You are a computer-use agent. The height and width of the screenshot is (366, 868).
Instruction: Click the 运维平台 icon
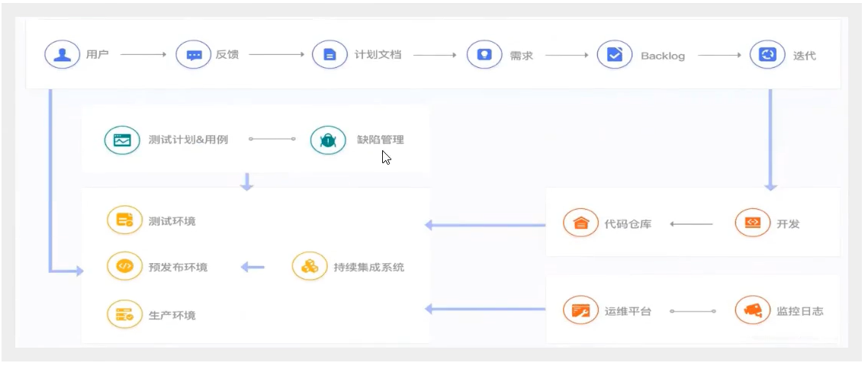tap(580, 310)
